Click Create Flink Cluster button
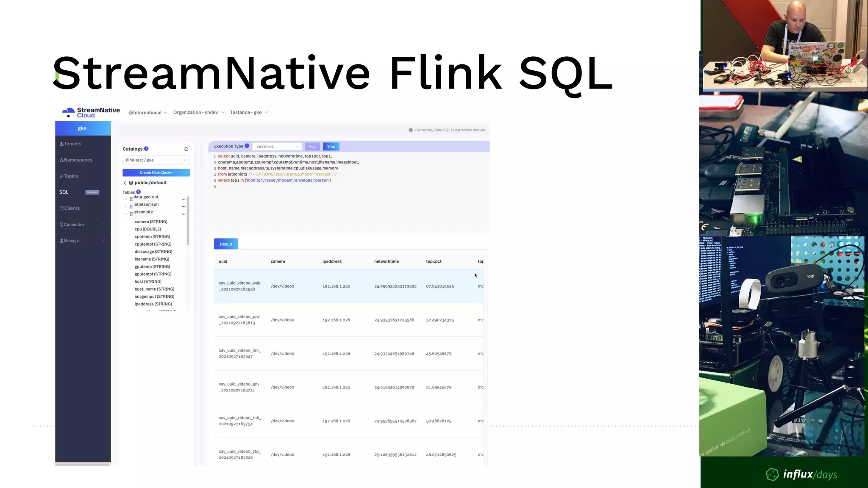Screen dimensions: 868x488 156,173
